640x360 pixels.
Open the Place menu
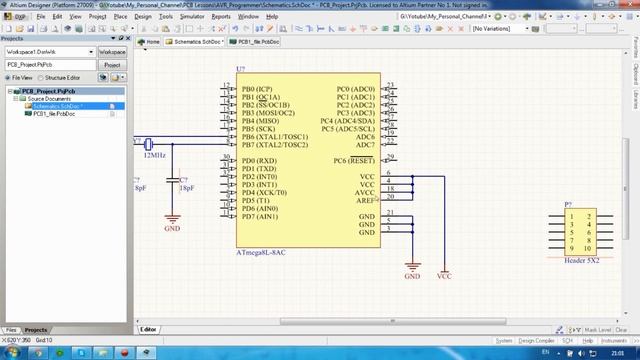point(120,16)
